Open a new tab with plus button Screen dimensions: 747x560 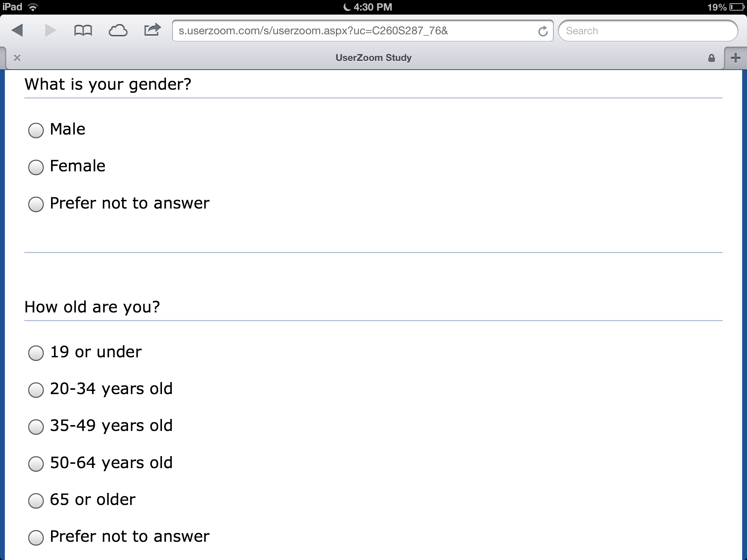click(736, 58)
